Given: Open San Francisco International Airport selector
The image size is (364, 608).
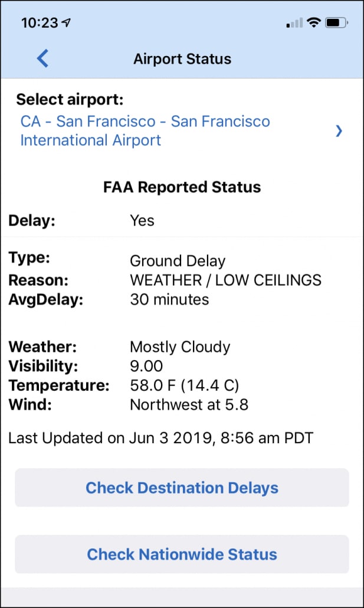Looking at the screenshot, I should 145,130.
